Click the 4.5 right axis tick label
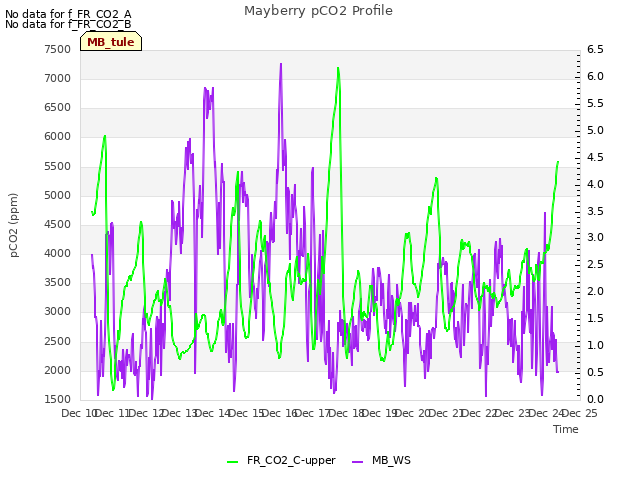Viewport: 640px width, 480px height. click(595, 157)
